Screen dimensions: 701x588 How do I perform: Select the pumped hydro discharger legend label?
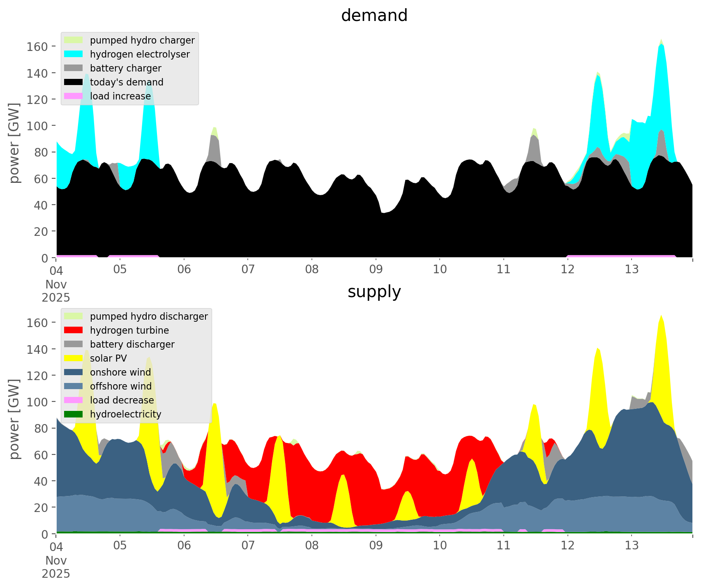(149, 316)
